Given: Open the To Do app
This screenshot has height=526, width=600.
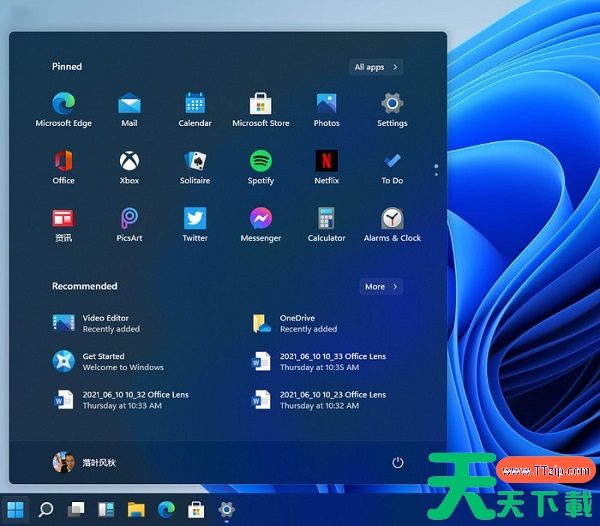Looking at the screenshot, I should tap(392, 167).
